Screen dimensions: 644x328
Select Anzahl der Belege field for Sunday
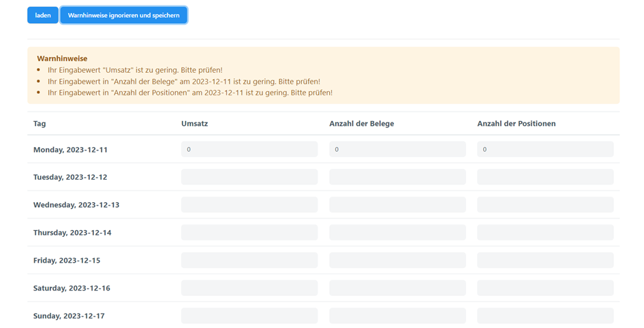tap(397, 316)
